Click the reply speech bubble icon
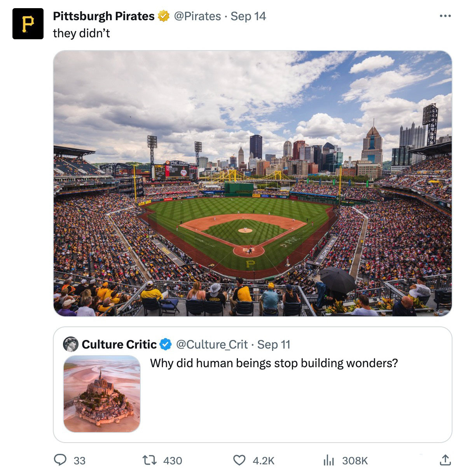463x476 pixels. (x=59, y=460)
